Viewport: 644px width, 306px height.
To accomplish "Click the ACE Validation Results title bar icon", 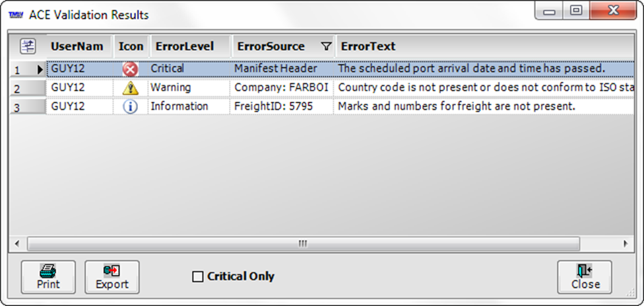I will point(16,15).
